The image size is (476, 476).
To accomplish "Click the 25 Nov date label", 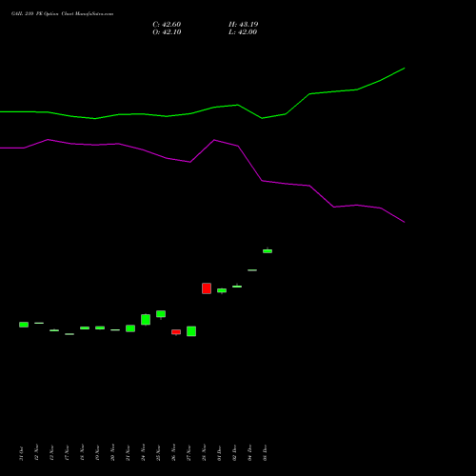I will pos(158,452).
